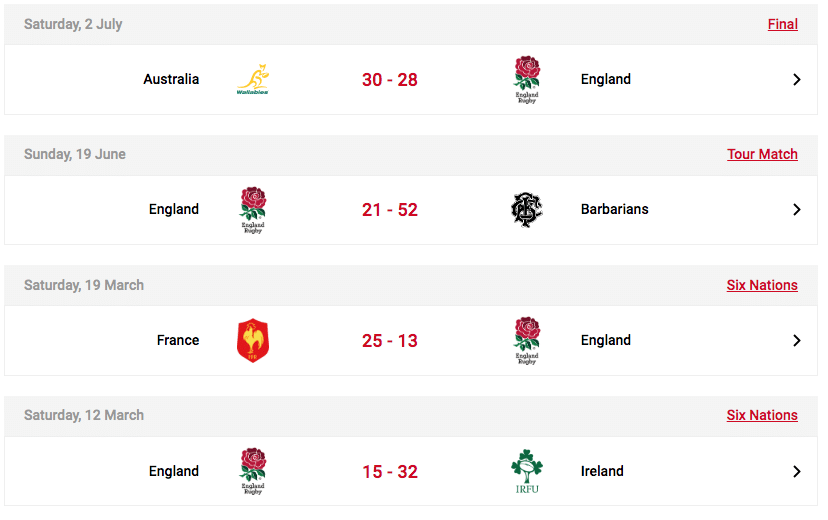Click England rose logo in France match
Viewport: 828px width, 520px height.
tap(527, 341)
